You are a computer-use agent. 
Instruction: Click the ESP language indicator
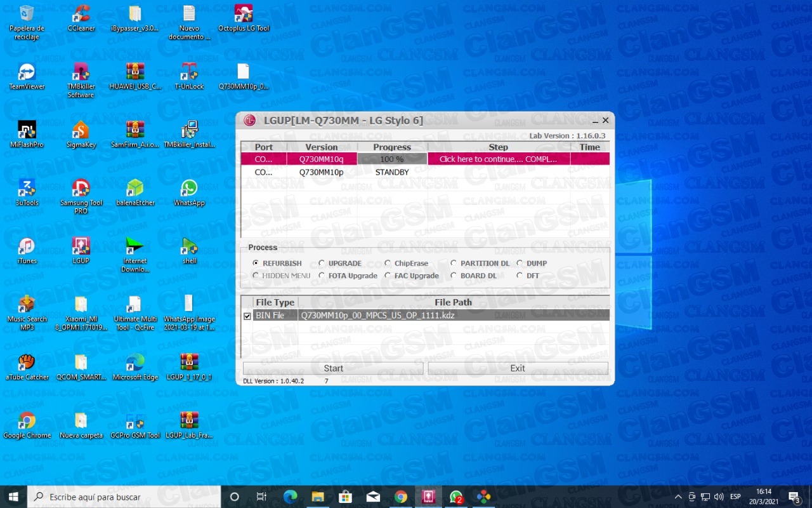click(735, 497)
